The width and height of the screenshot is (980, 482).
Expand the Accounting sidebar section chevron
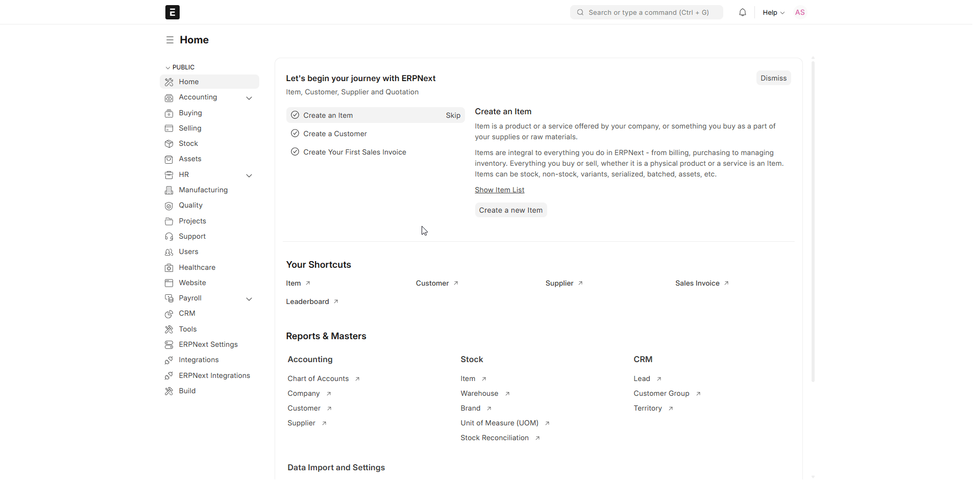(249, 98)
